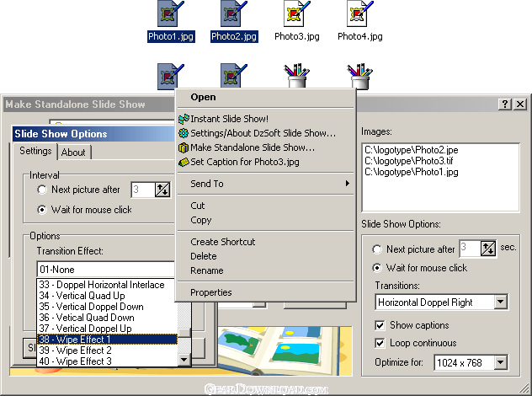Screen dimensions: 532x396
Task: Choose Open in the context menu
Action: [266, 97]
